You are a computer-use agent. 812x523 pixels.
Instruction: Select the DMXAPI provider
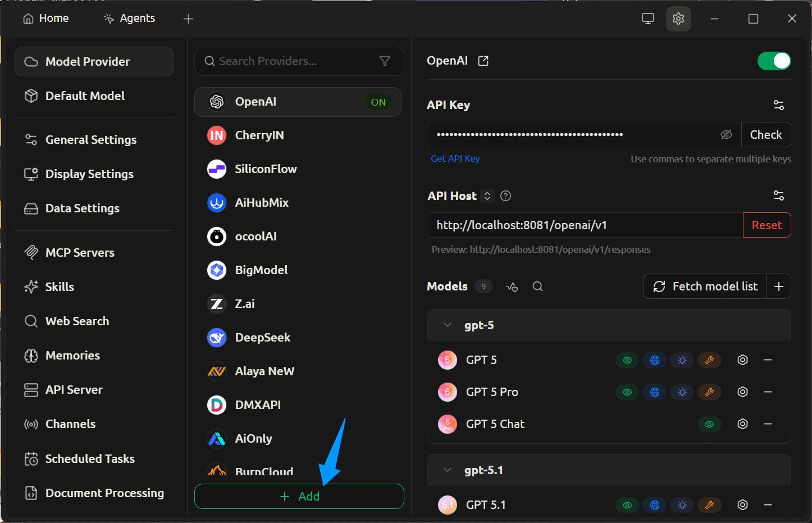click(x=298, y=405)
